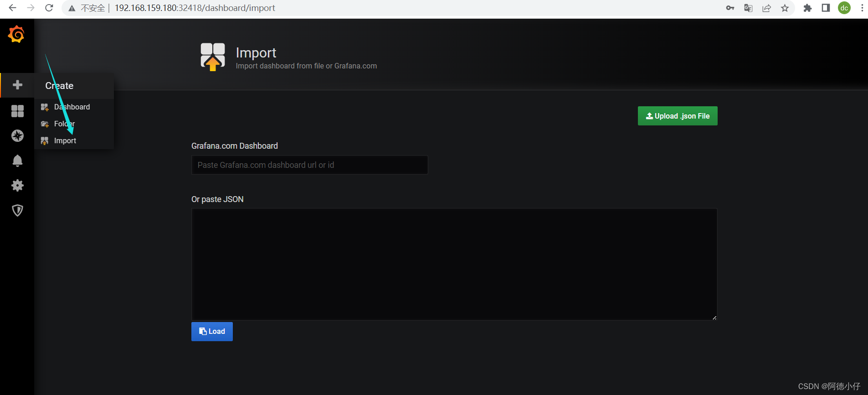868x395 pixels.
Task: Open the Configuration gear sidebar icon
Action: 17,185
